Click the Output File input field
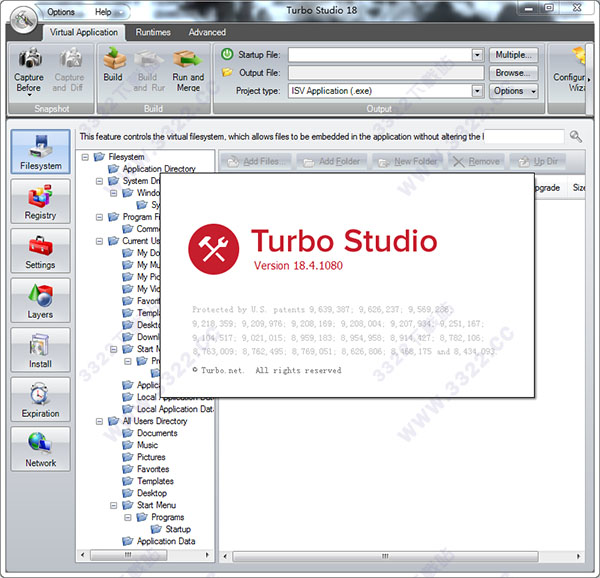This screenshot has width=600, height=578. [x=386, y=73]
